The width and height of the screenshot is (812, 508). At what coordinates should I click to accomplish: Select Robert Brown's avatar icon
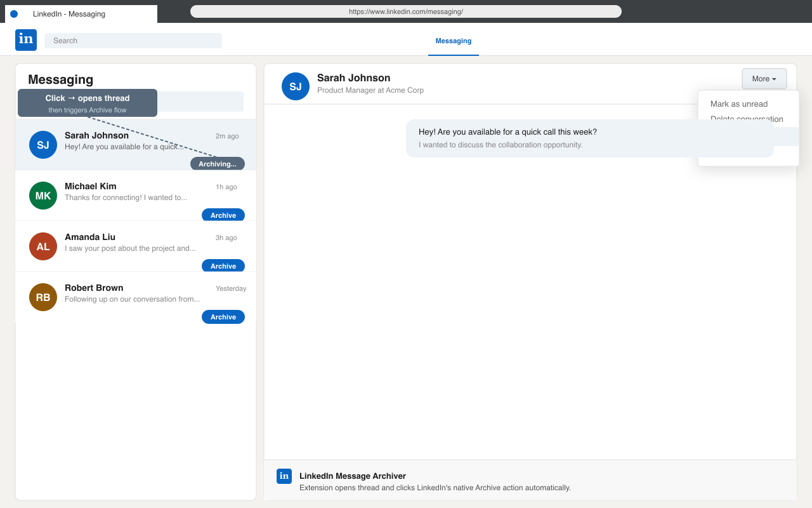pos(43,297)
